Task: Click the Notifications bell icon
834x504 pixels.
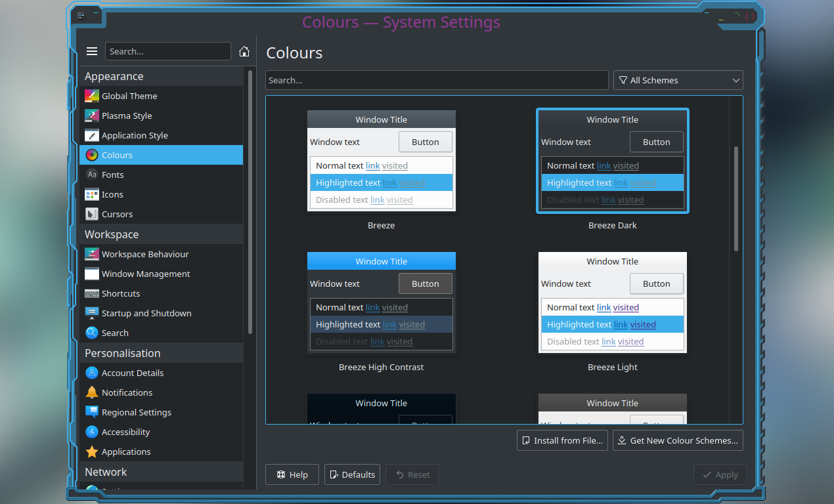Action: pyautogui.click(x=92, y=392)
